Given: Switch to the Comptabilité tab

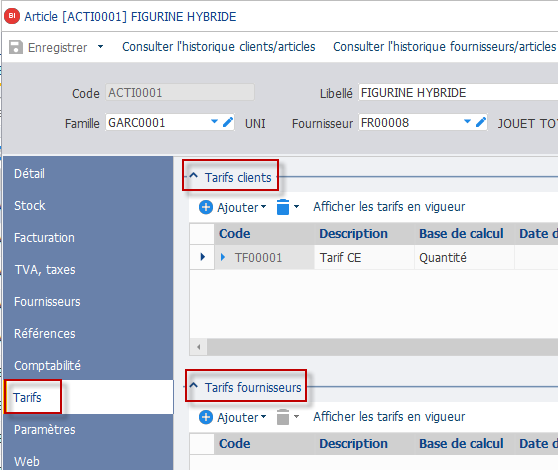Looking at the screenshot, I should pos(88,366).
